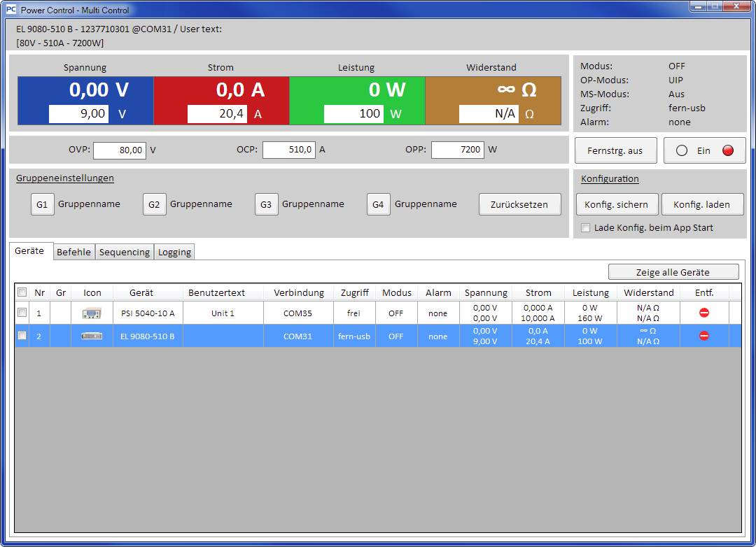This screenshot has height=547, width=756.
Task: Click the Fernstrg. aus button
Action: (x=615, y=150)
